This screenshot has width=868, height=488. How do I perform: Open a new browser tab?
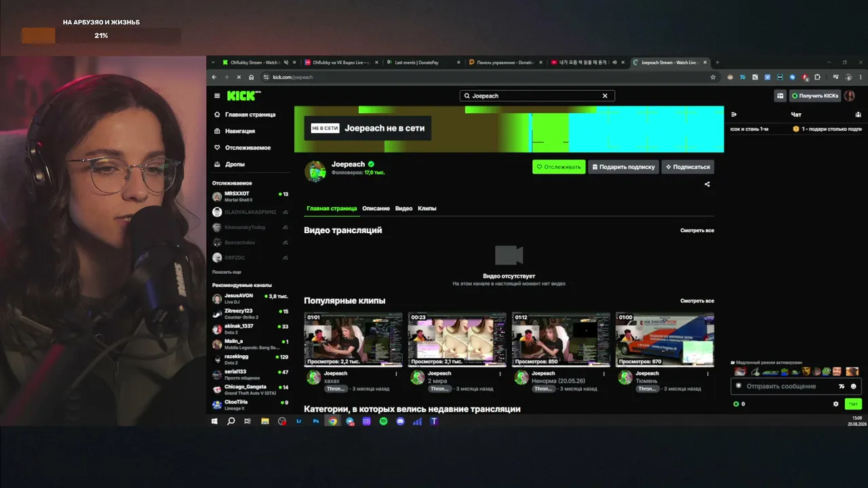click(x=717, y=62)
